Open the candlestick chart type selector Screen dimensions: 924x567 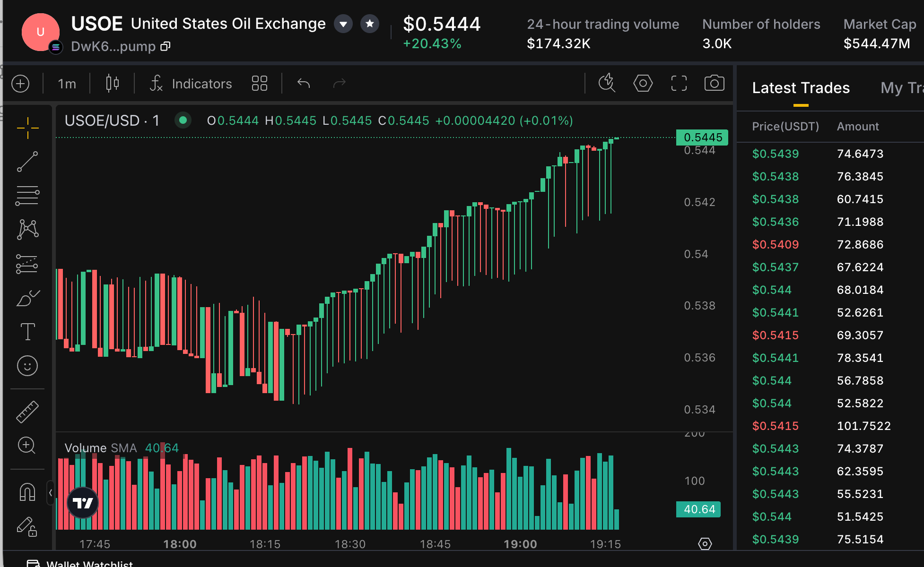tap(113, 84)
